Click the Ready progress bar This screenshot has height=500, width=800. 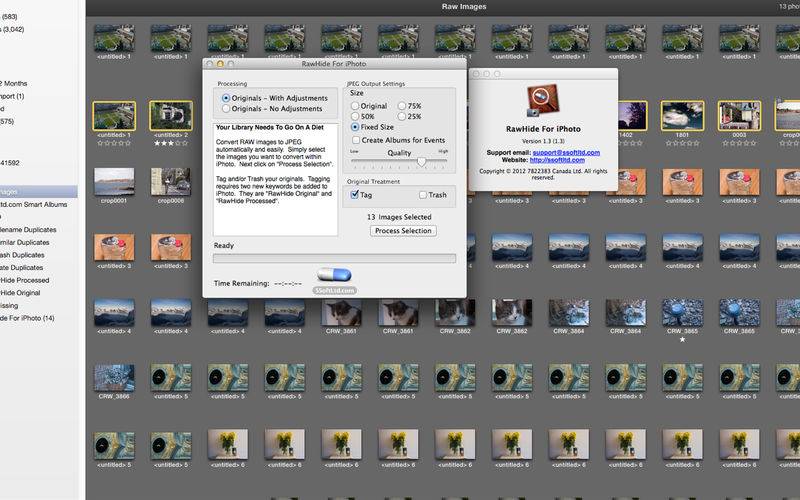334,259
